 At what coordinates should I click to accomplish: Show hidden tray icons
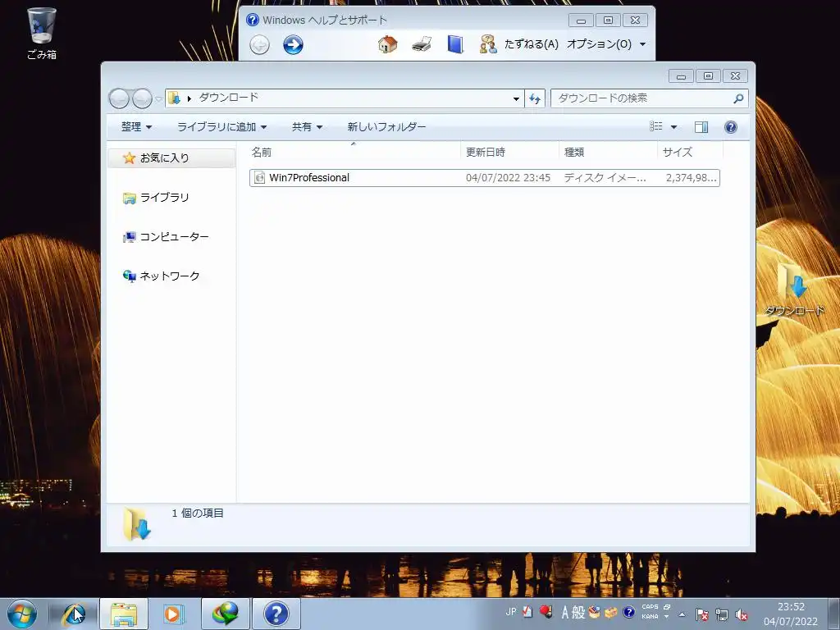click(x=682, y=614)
